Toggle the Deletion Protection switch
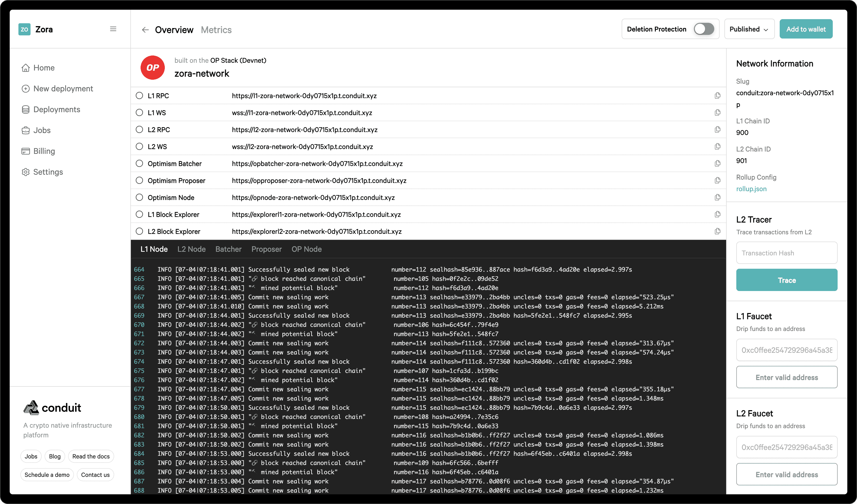 [x=704, y=29]
